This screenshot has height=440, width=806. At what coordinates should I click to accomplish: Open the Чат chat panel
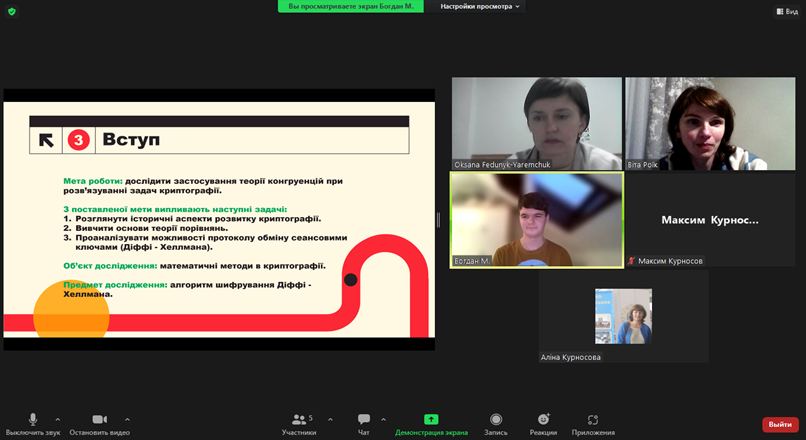(364, 420)
